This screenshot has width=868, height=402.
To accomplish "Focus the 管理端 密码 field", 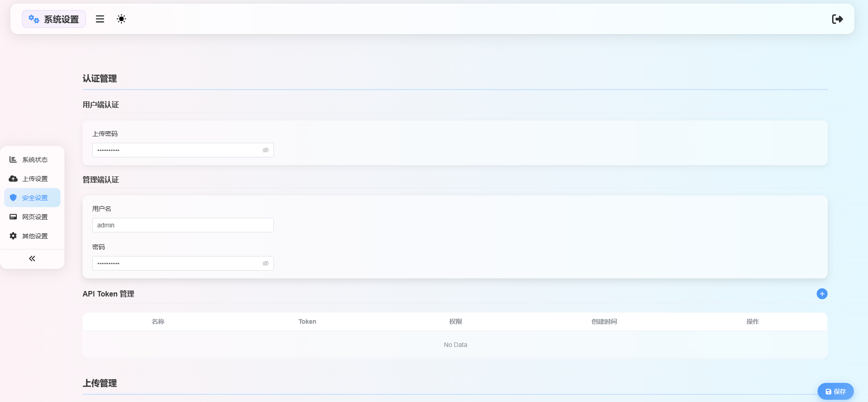I will click(x=177, y=263).
